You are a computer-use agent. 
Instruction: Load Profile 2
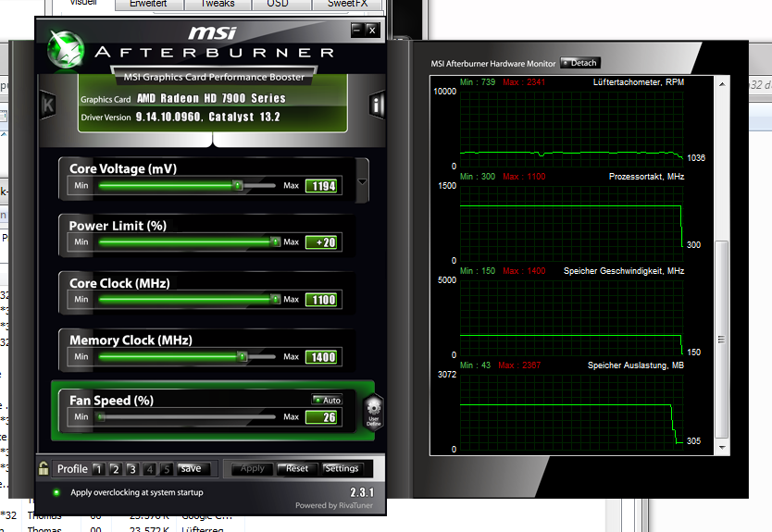point(115,469)
